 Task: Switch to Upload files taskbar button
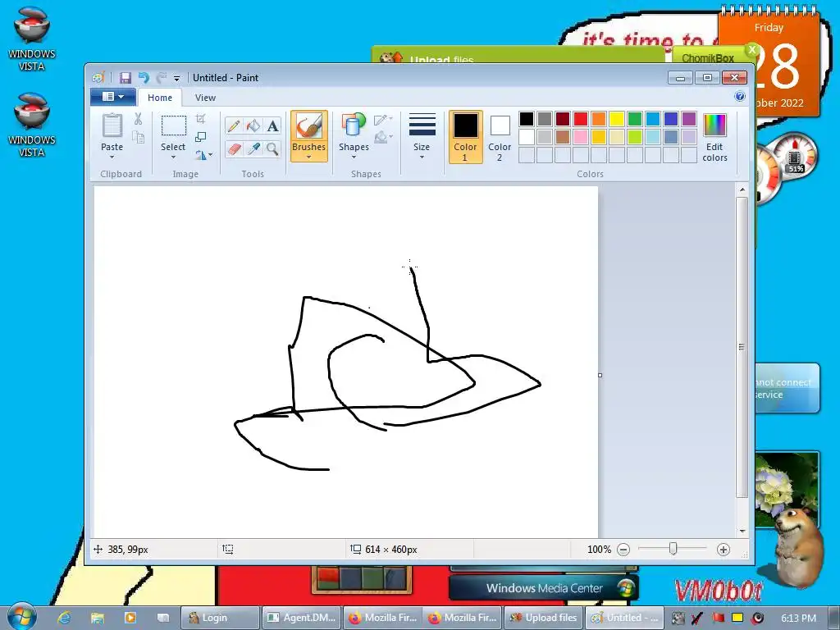pyautogui.click(x=543, y=618)
